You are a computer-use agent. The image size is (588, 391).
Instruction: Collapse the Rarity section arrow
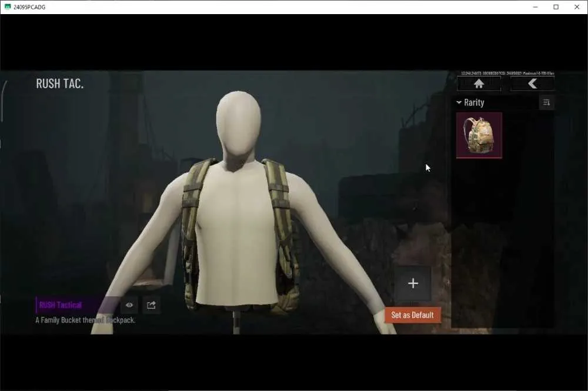459,102
